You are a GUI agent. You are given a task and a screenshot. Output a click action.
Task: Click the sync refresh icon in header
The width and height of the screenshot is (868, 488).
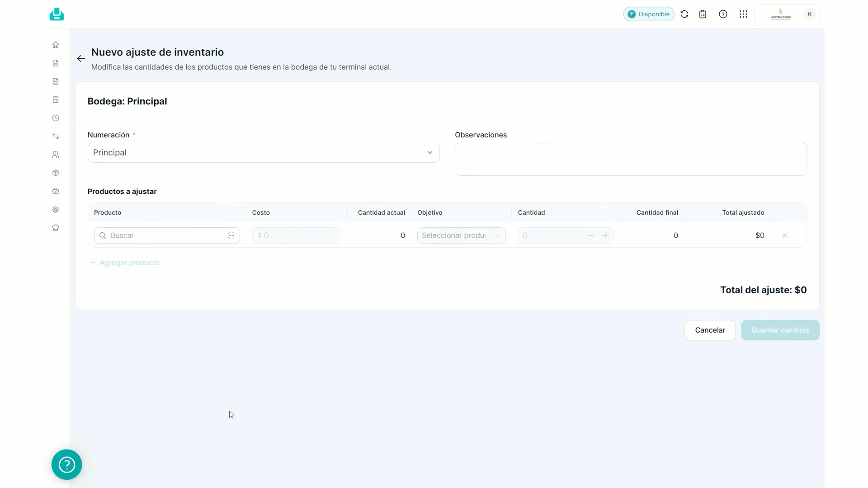pos(684,14)
